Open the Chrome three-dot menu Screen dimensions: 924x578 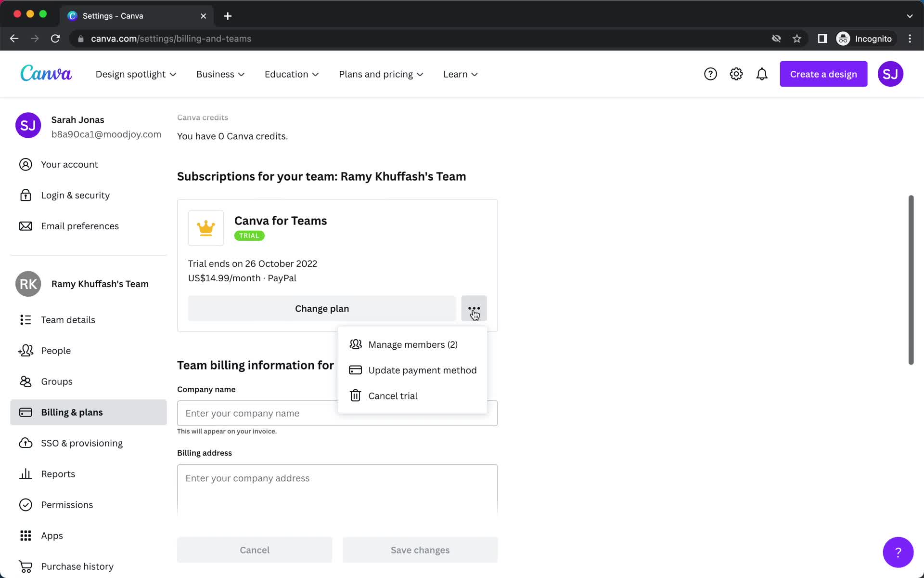910,39
